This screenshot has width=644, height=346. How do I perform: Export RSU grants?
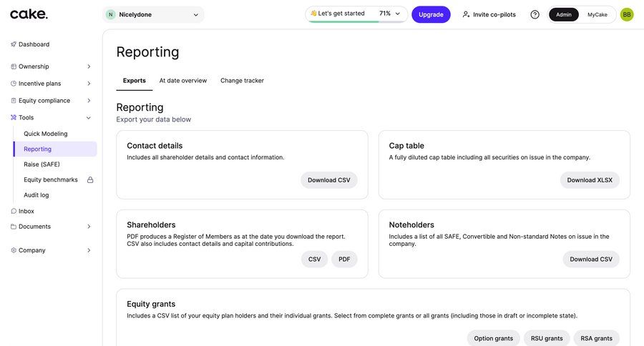547,339
